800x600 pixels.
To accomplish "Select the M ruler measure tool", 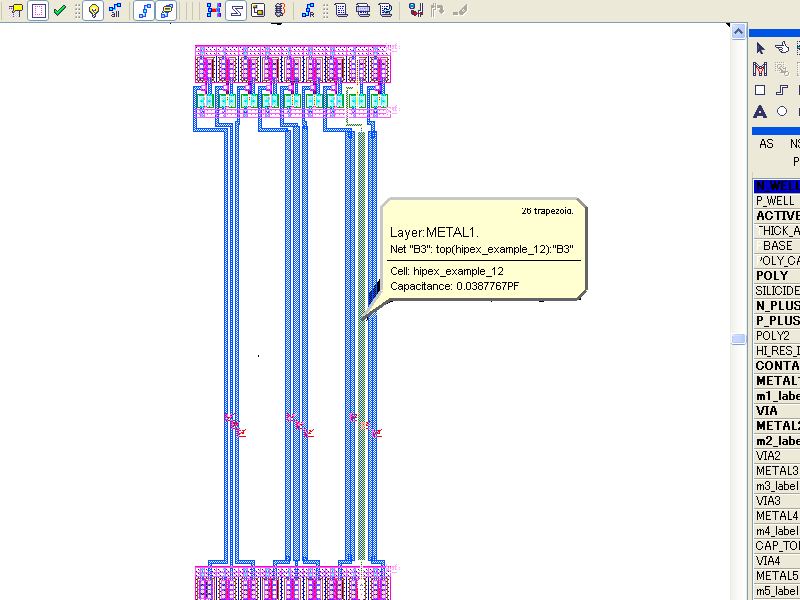I will pyautogui.click(x=760, y=68).
